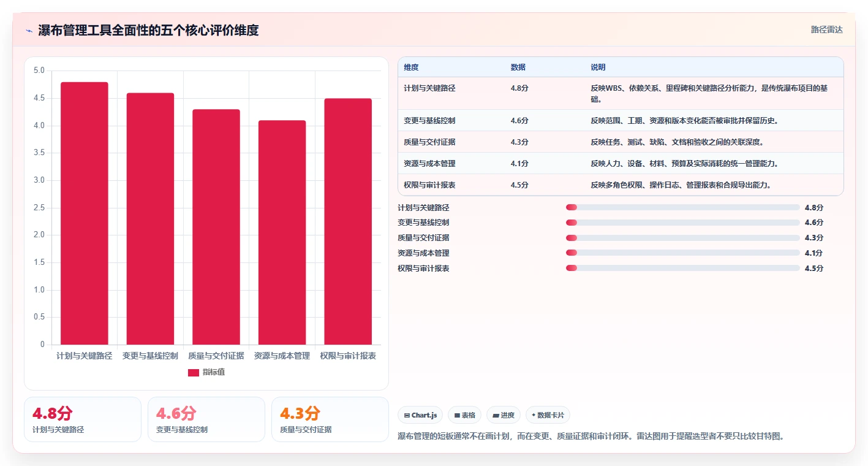
Task: Click the lightning icon beside the title
Action: click(29, 31)
